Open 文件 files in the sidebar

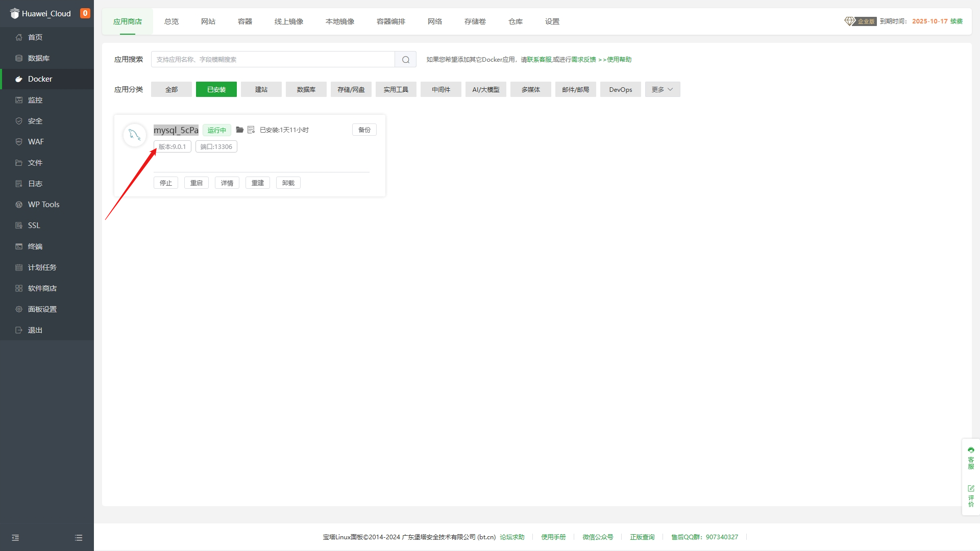(47, 163)
